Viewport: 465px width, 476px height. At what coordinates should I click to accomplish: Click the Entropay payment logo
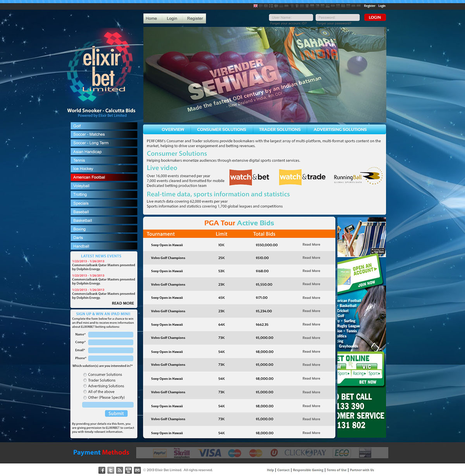[365, 453]
